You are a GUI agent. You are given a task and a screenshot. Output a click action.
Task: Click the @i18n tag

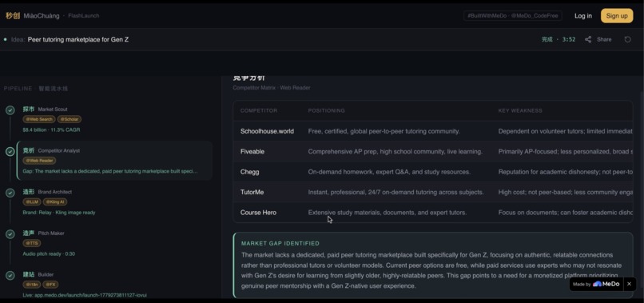pos(32,285)
